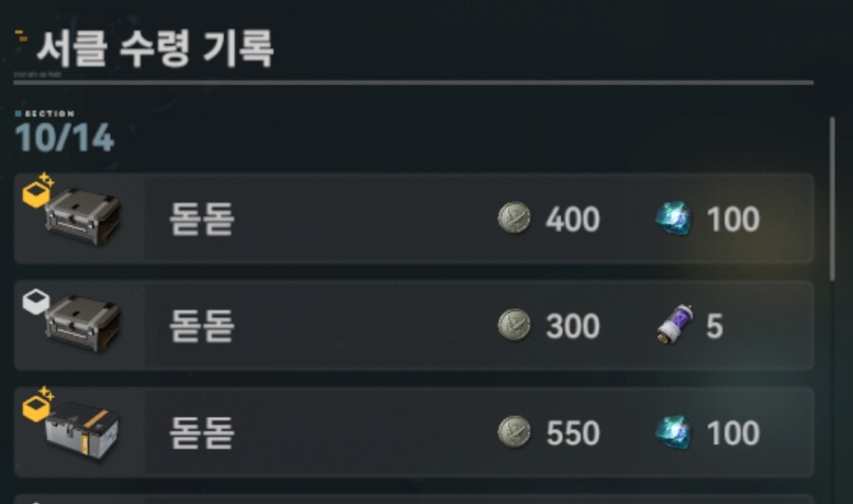
Task: Click the name 돈돈 in the 300 coin row
Action: (x=202, y=327)
